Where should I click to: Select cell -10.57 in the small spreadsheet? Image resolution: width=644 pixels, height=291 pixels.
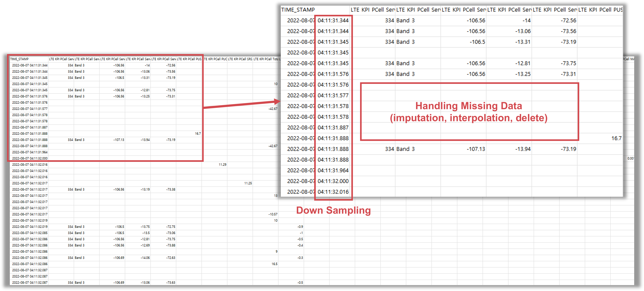click(x=273, y=214)
